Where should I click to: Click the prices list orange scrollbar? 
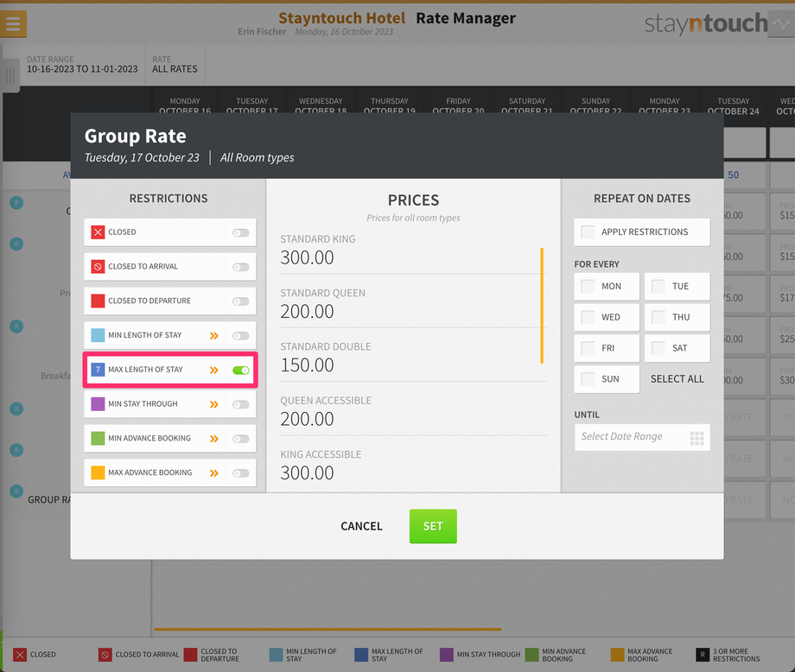[542, 306]
